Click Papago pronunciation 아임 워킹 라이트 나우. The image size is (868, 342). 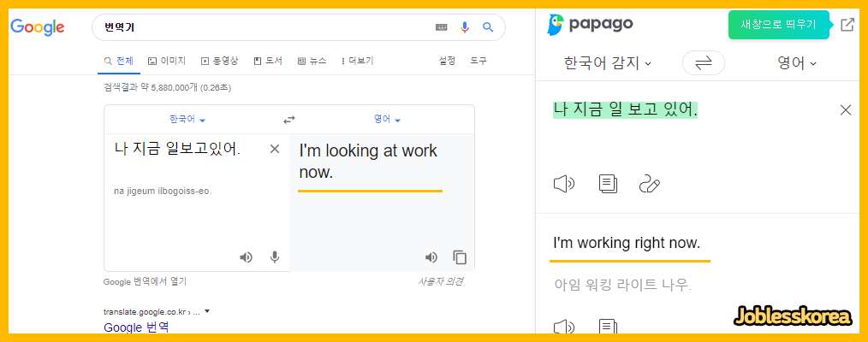[x=623, y=285]
